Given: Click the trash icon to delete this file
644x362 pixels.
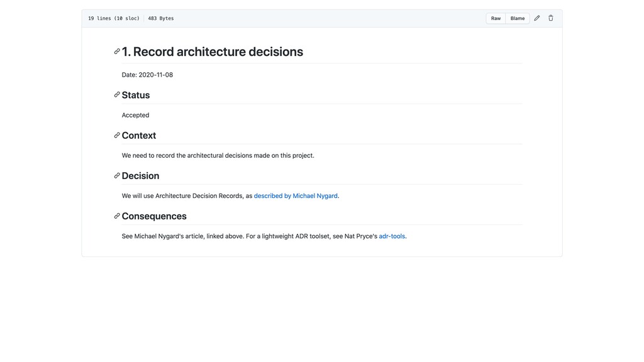Looking at the screenshot, I should [x=551, y=18].
